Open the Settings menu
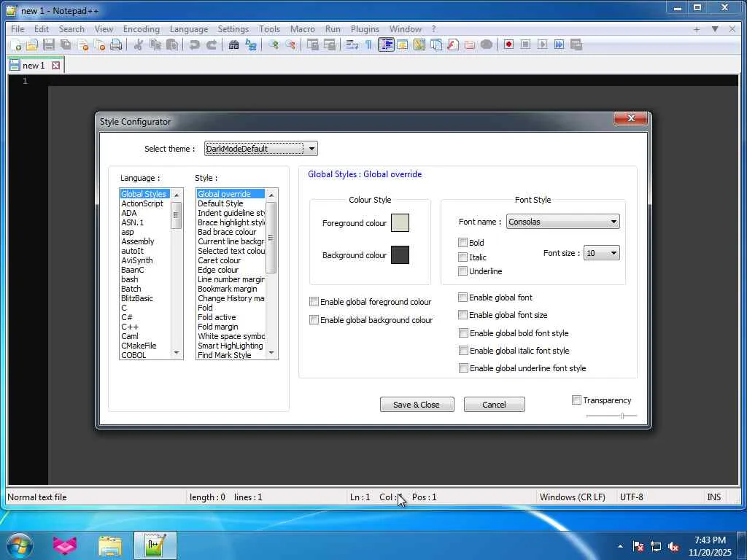 (233, 29)
